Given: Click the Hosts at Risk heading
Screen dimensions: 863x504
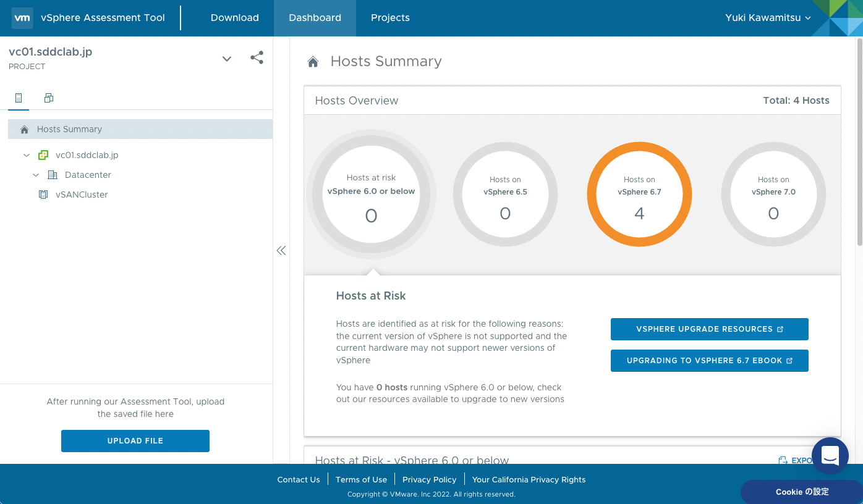Looking at the screenshot, I should click(x=371, y=296).
